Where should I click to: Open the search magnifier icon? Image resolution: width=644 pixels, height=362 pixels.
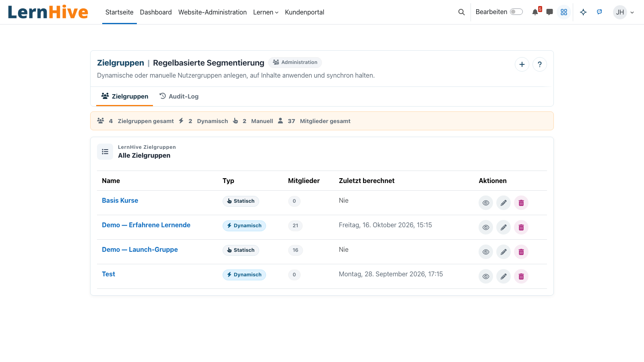(462, 12)
